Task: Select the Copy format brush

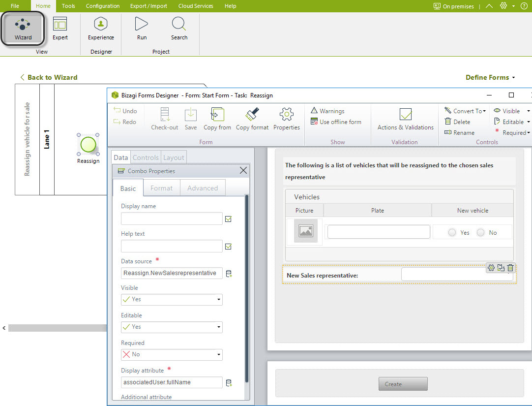Action: (x=252, y=119)
